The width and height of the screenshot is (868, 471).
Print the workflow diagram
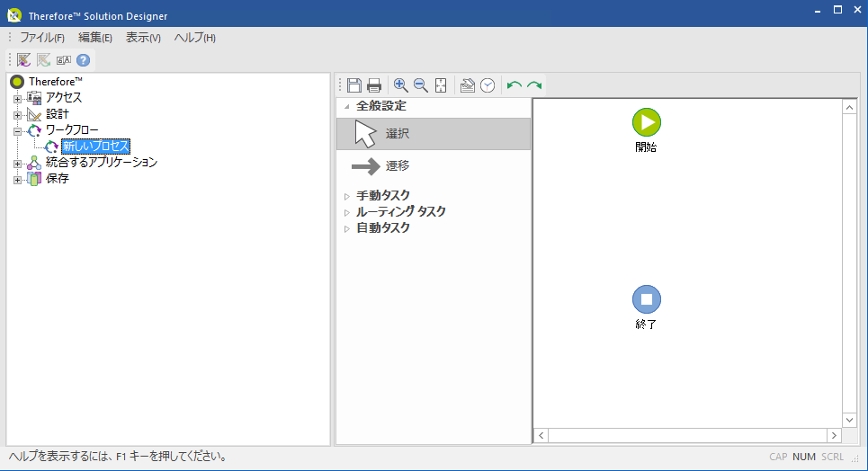(374, 85)
